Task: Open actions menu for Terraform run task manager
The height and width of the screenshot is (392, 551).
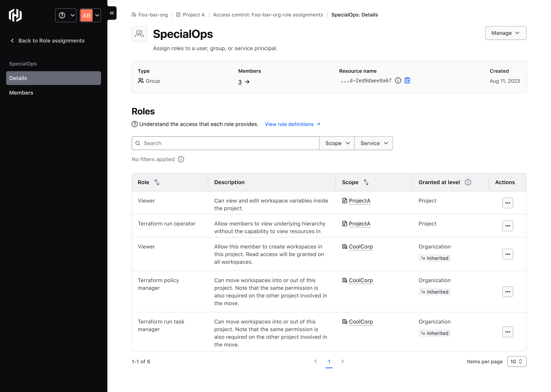Action: [x=508, y=332]
